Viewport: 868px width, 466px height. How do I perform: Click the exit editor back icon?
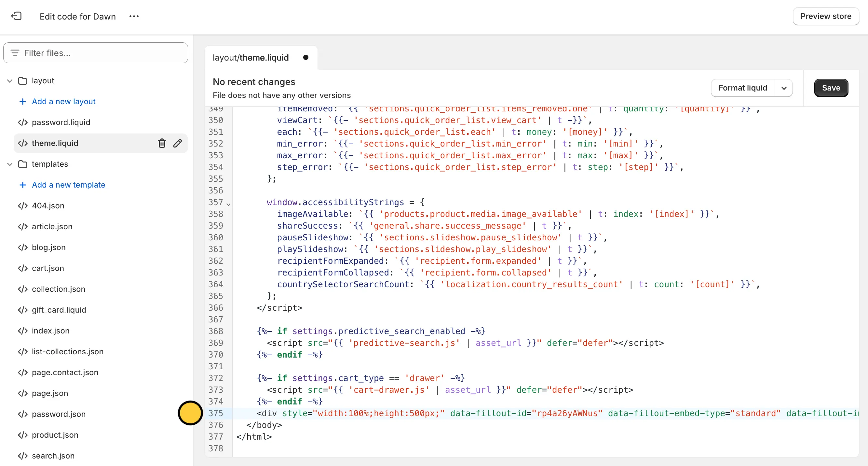click(16, 16)
